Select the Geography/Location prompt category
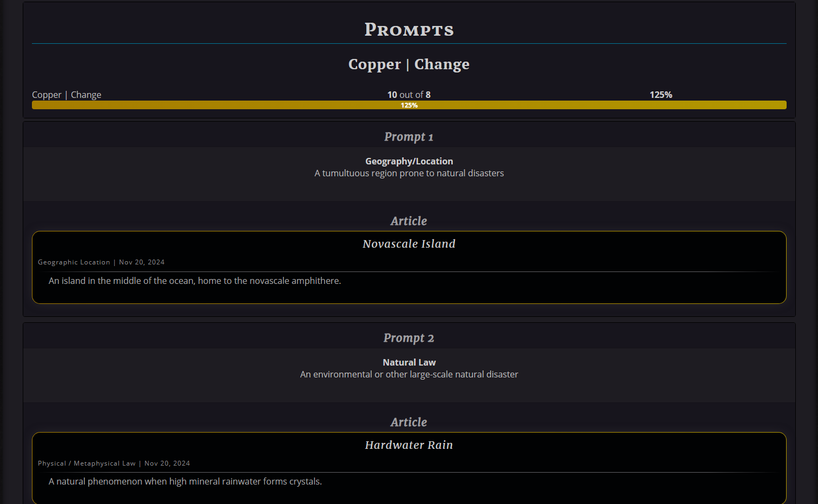Screen dimensions: 818x504 (409, 161)
